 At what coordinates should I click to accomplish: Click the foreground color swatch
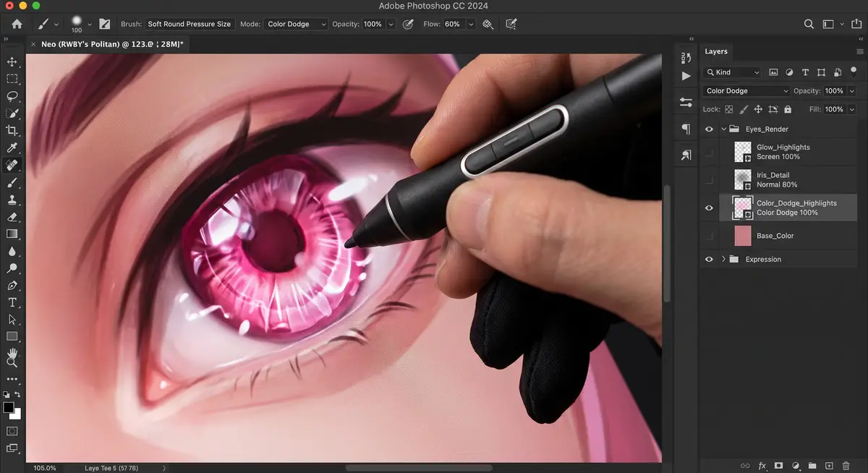[x=9, y=408]
